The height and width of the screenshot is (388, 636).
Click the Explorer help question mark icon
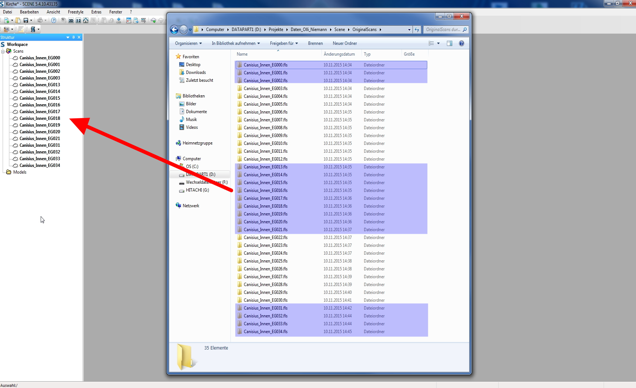(461, 43)
